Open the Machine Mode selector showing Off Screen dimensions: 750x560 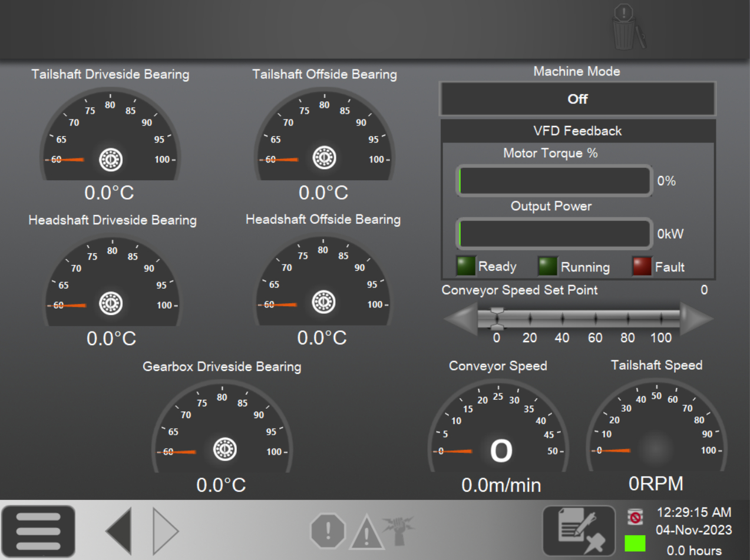point(577,99)
